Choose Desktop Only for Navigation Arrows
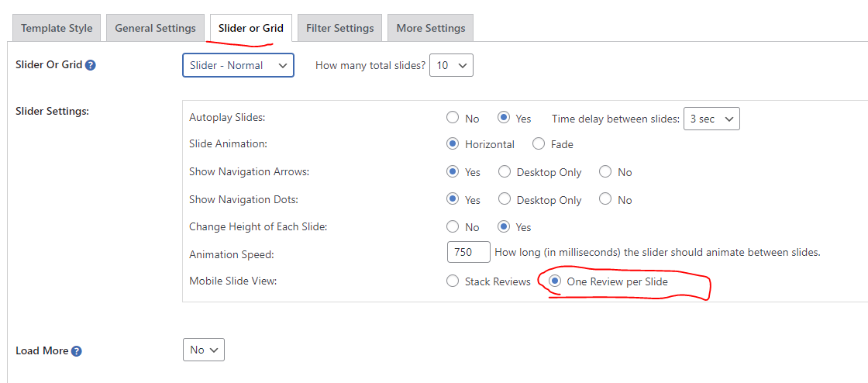The height and width of the screenshot is (383, 868). [505, 171]
